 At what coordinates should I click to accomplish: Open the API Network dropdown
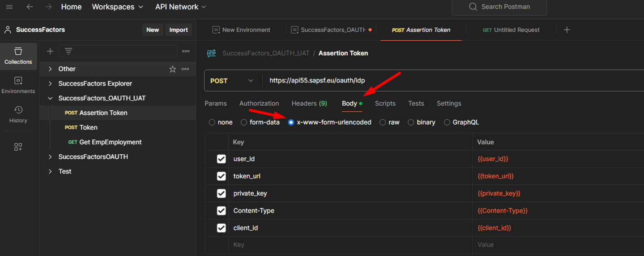coord(181,7)
